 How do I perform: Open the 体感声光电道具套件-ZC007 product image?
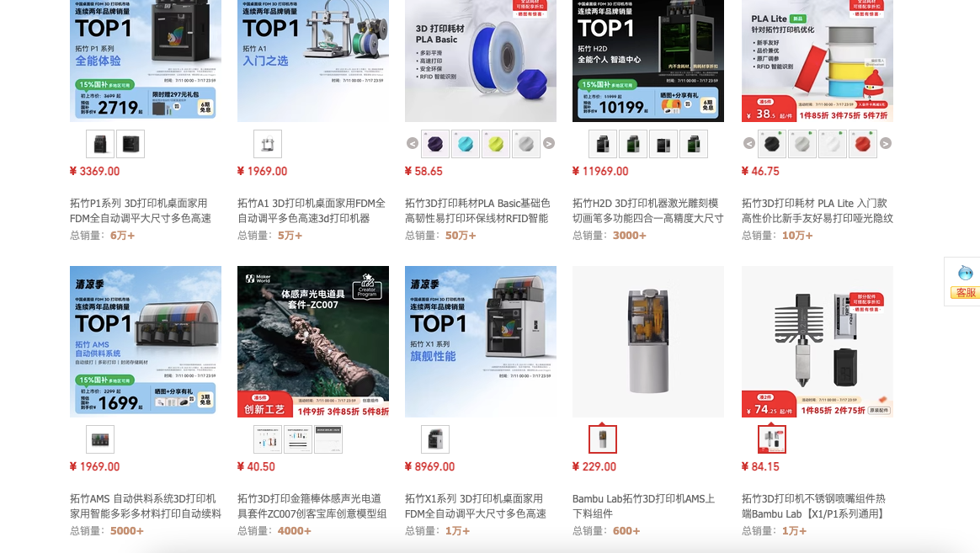point(313,342)
